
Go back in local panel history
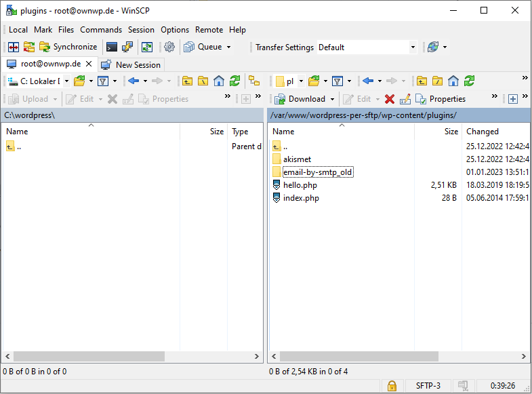134,81
